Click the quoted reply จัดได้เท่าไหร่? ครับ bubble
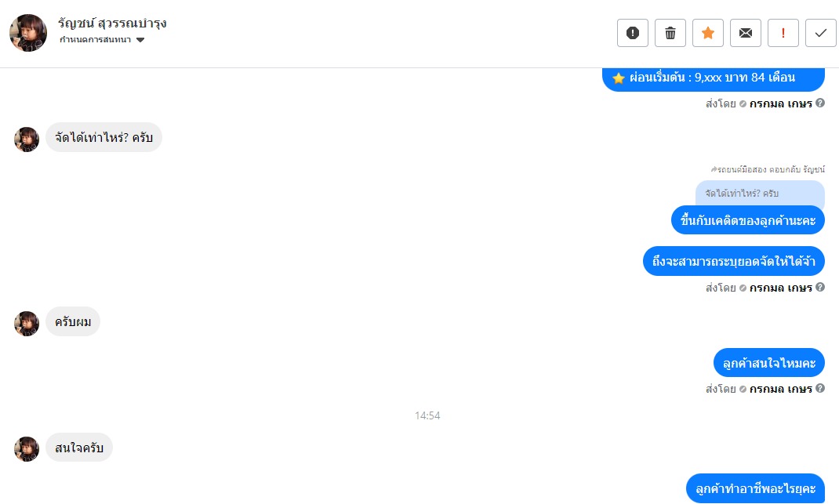The image size is (839, 504). click(760, 193)
